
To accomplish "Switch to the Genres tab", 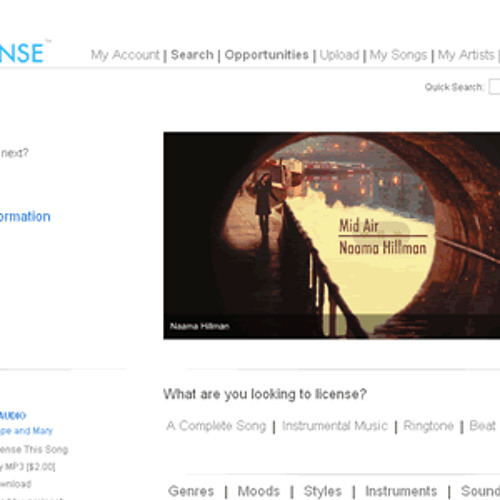I will coord(191,491).
